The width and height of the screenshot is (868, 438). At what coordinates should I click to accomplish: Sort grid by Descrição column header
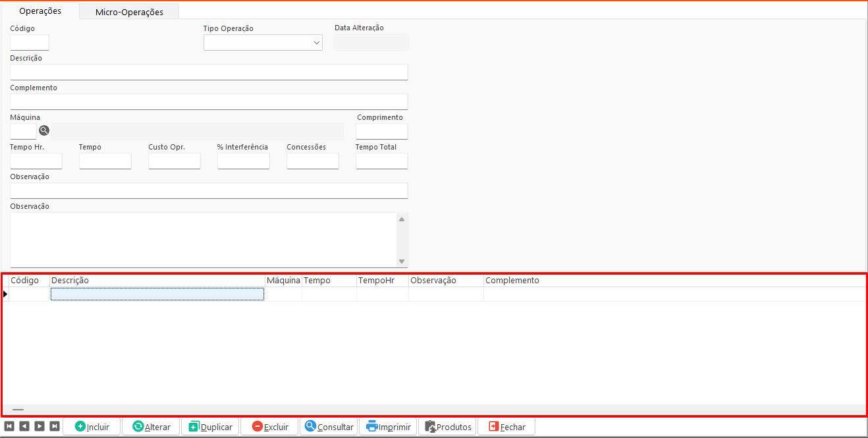click(157, 281)
